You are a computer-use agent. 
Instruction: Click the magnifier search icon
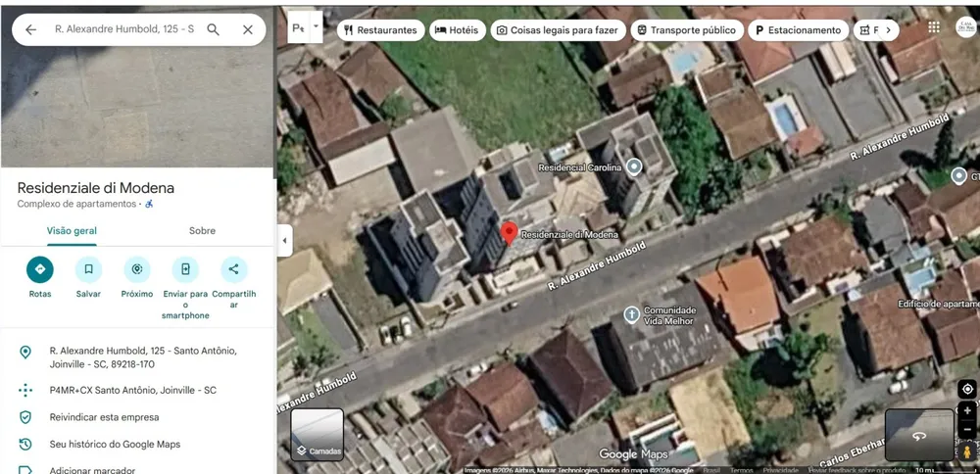213,30
